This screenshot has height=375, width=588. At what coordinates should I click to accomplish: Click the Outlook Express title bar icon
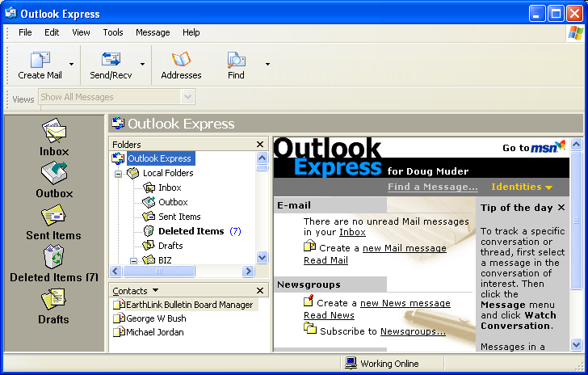(10, 13)
